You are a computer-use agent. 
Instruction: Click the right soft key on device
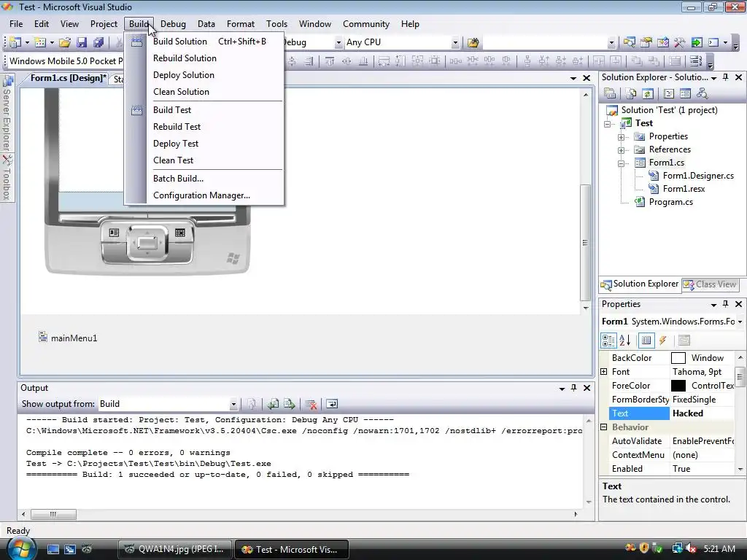tap(180, 233)
